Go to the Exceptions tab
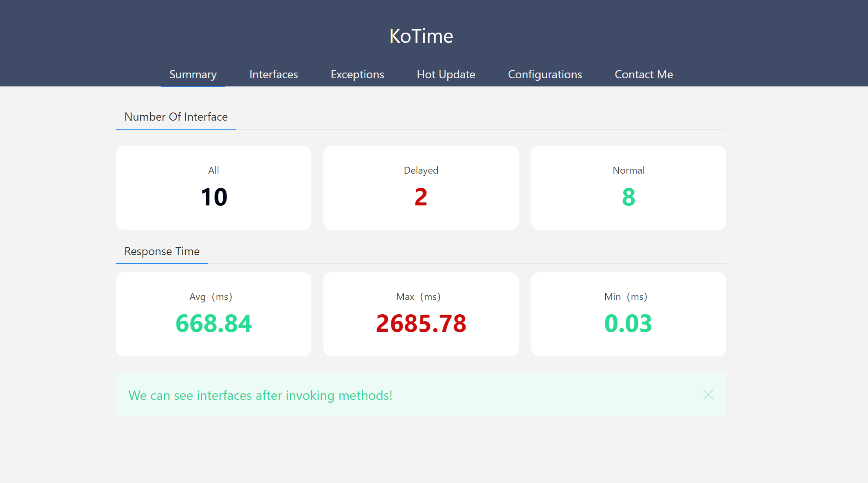The image size is (868, 483). (357, 75)
